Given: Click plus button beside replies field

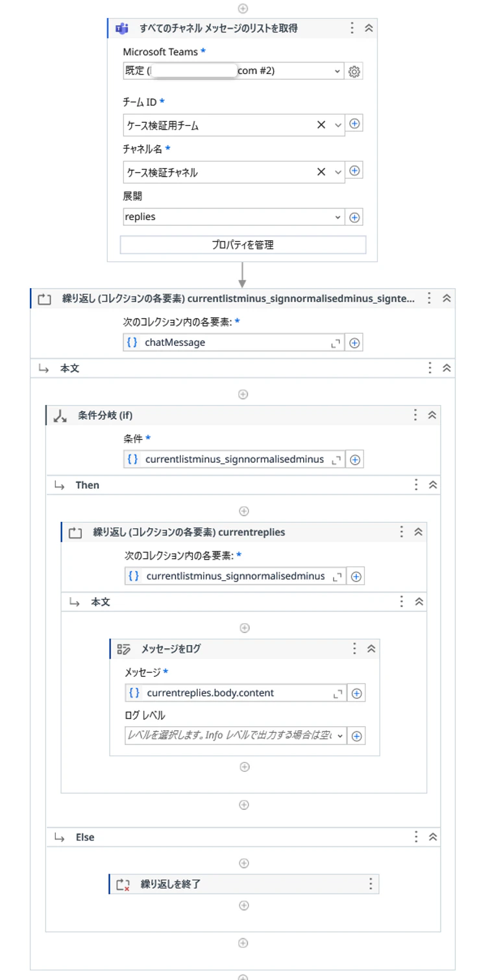Looking at the screenshot, I should (x=354, y=217).
